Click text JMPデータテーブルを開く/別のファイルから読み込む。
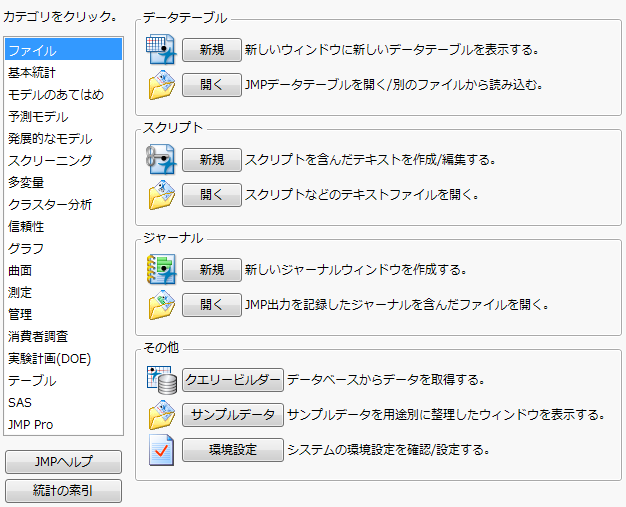 pos(394,85)
